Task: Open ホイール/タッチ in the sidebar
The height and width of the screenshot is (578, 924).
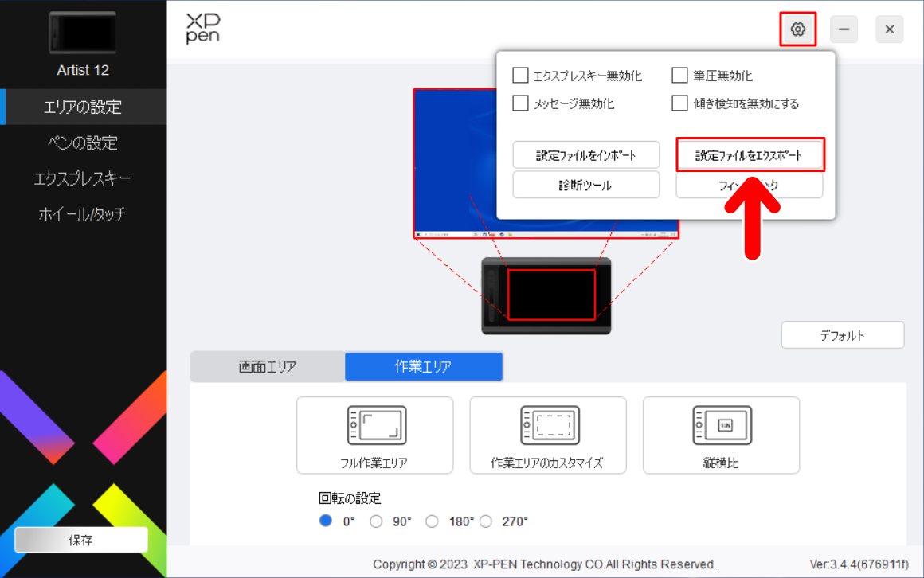Action: click(x=83, y=213)
